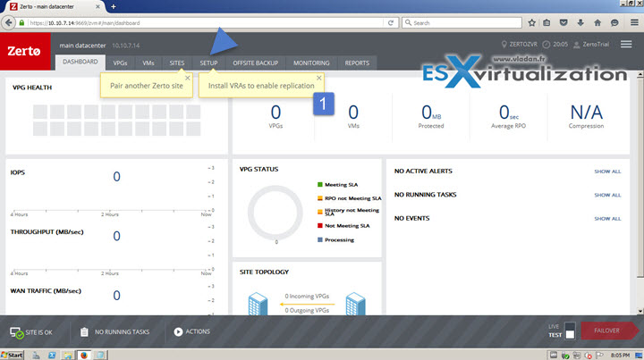Go back with the browser back arrow
The height and width of the screenshot is (360, 644).
click(x=8, y=23)
